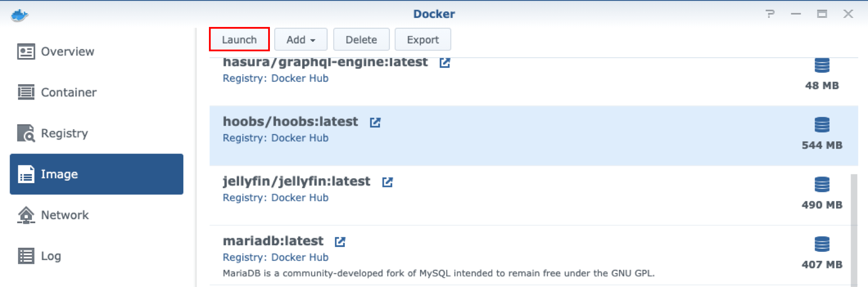Click the database icon above 544 MB

[x=822, y=125]
